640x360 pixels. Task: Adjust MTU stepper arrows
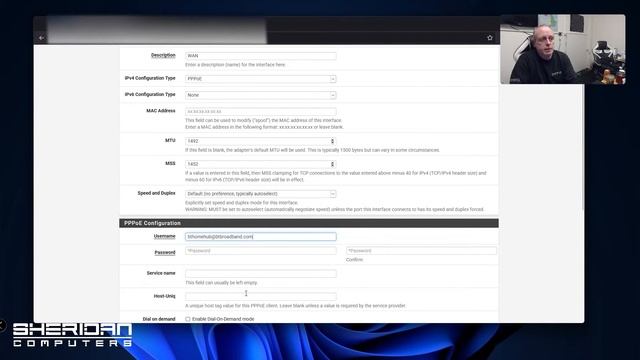point(333,141)
